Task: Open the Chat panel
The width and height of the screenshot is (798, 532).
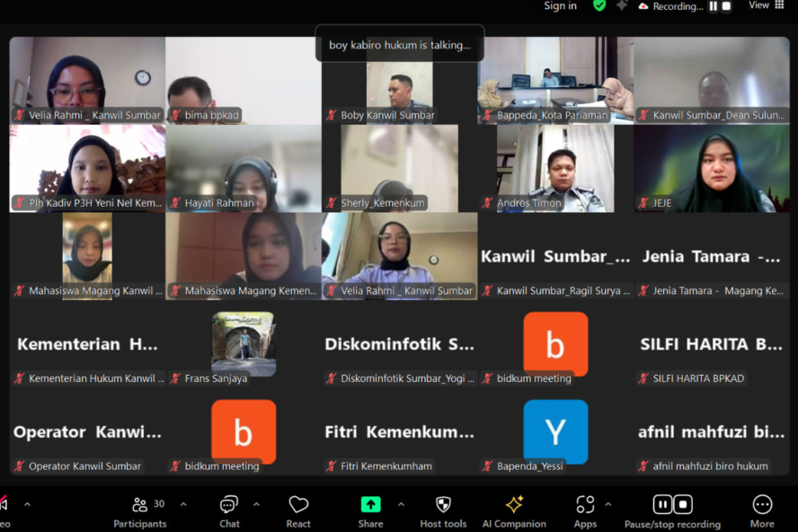Action: (229, 511)
